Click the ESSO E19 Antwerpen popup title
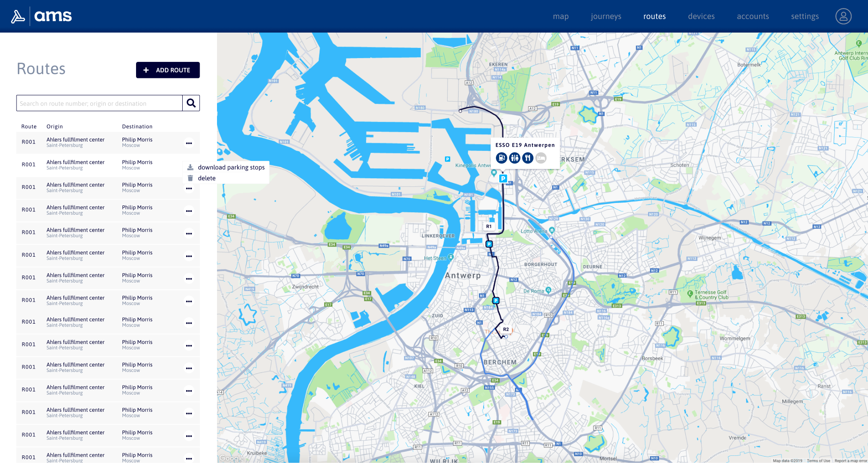The height and width of the screenshot is (463, 868). pyautogui.click(x=525, y=145)
